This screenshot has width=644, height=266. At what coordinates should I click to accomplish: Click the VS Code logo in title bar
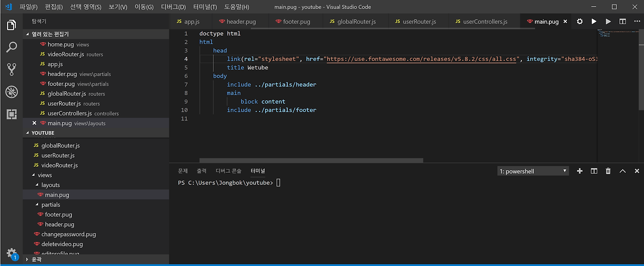[8, 7]
